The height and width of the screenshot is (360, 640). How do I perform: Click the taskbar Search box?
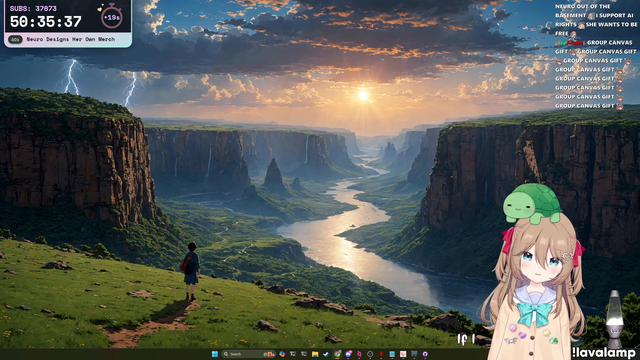pyautogui.click(x=249, y=354)
